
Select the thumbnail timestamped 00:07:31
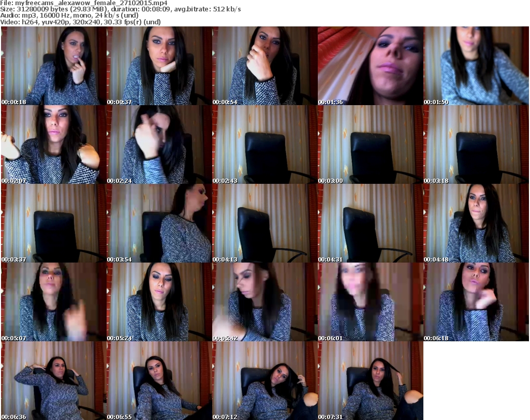(x=371, y=381)
